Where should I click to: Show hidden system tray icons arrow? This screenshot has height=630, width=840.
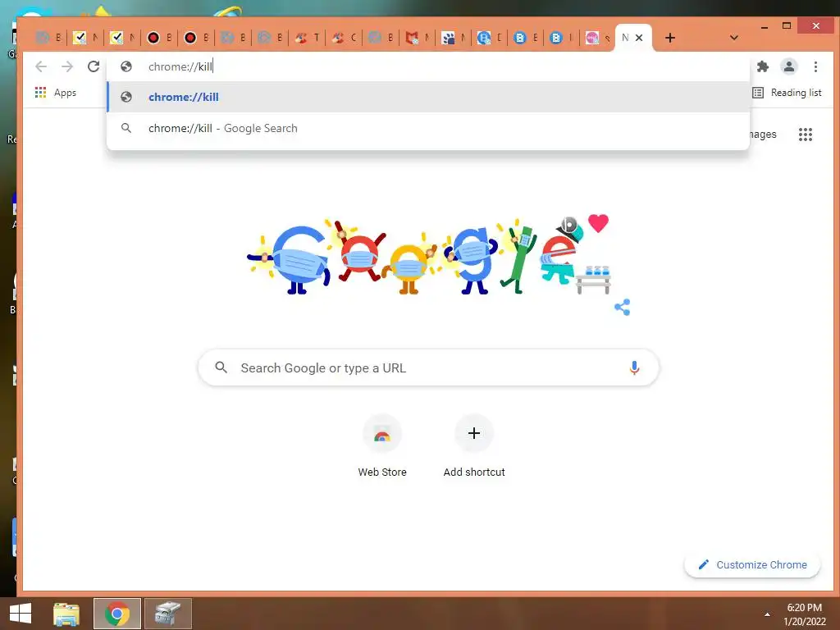(767, 614)
